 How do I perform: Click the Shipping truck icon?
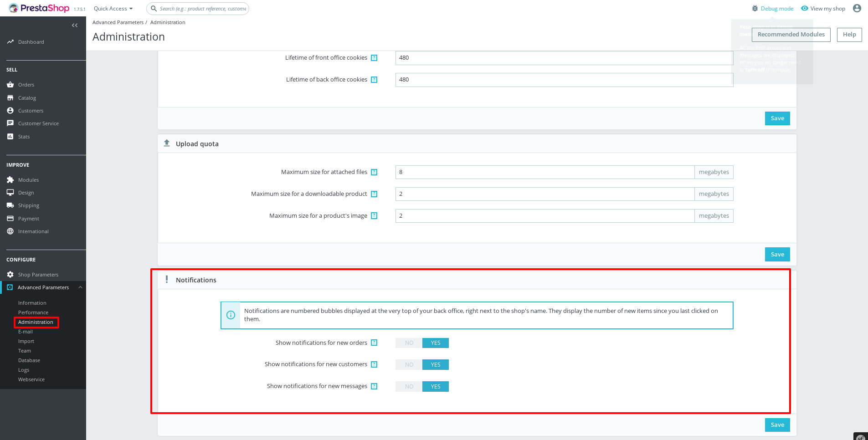10,205
